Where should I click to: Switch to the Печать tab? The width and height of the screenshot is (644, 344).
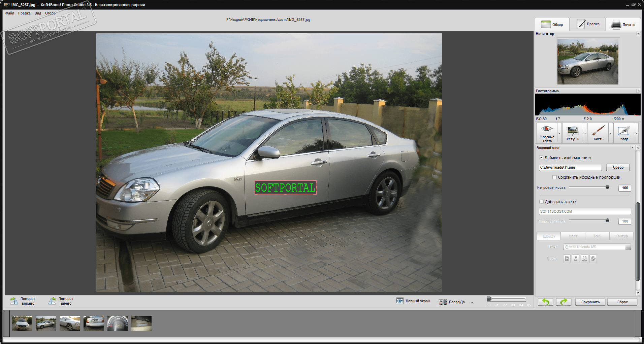[x=623, y=24]
